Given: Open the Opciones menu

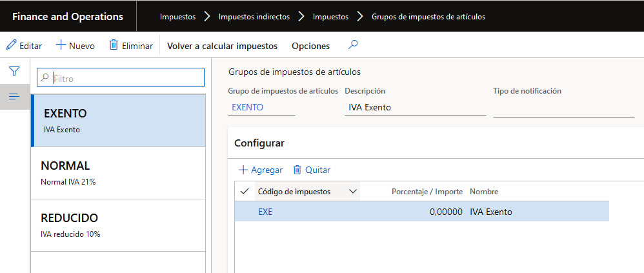Looking at the screenshot, I should pos(310,46).
